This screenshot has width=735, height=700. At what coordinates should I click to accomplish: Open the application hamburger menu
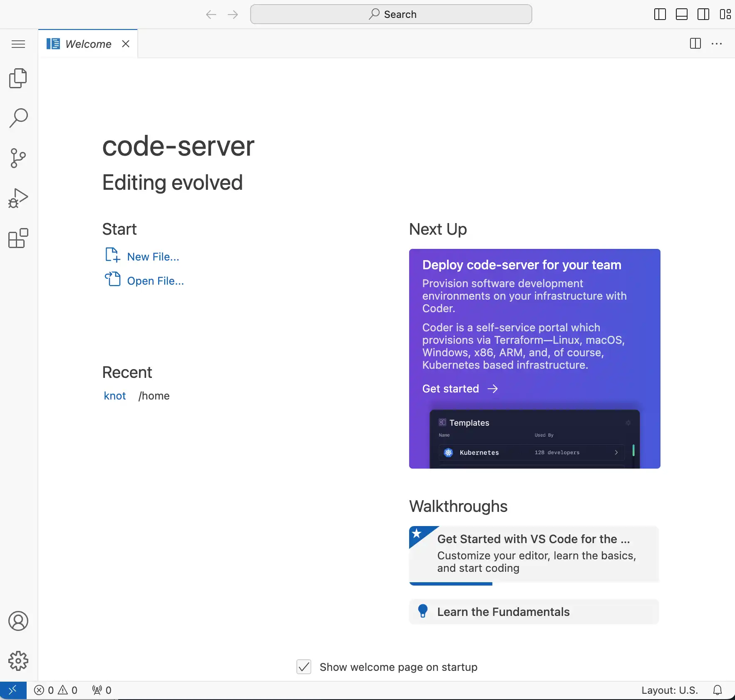(18, 44)
